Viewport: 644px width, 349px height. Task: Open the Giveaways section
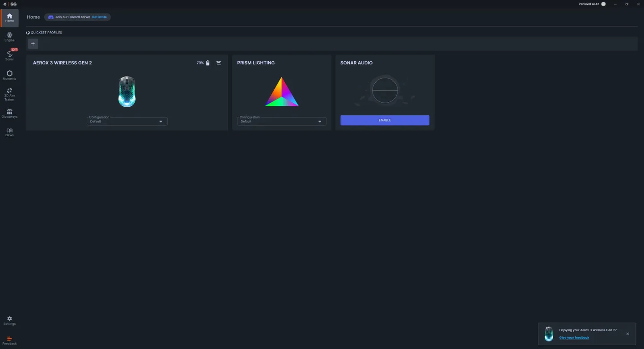tap(9, 114)
